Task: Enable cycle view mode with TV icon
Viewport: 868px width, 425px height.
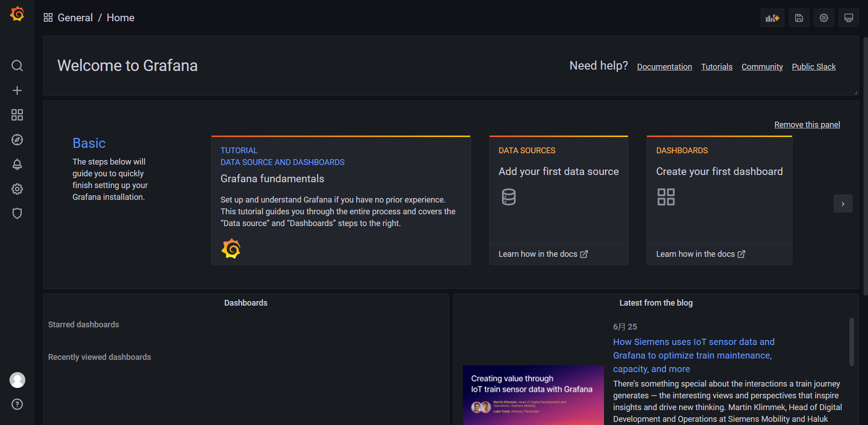Action: point(849,18)
